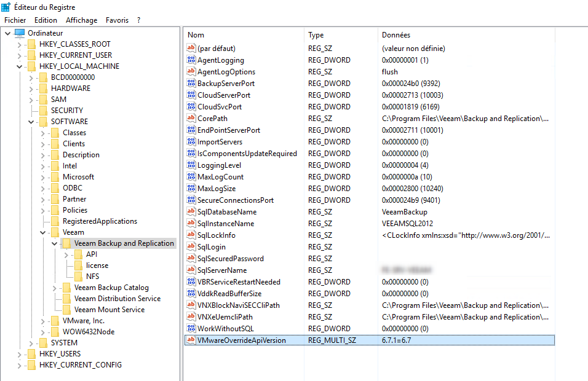Expand the HARDWARE key
This screenshot has height=381, width=588.
[x=31, y=88]
